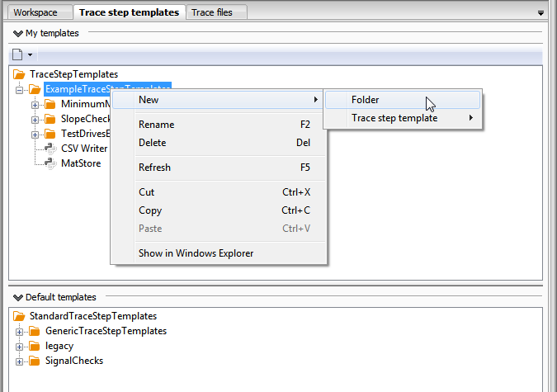557x392 pixels.
Task: Select the legacy tree item label
Action: (59, 346)
